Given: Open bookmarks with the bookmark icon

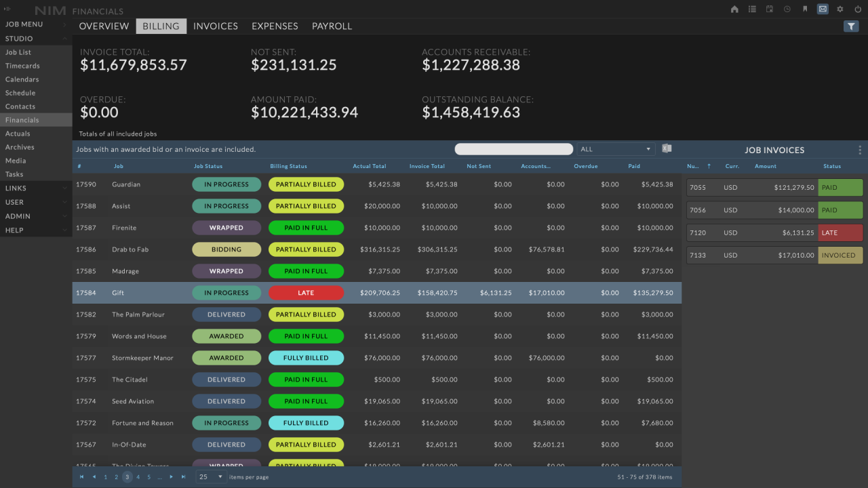Looking at the screenshot, I should tap(805, 9).
